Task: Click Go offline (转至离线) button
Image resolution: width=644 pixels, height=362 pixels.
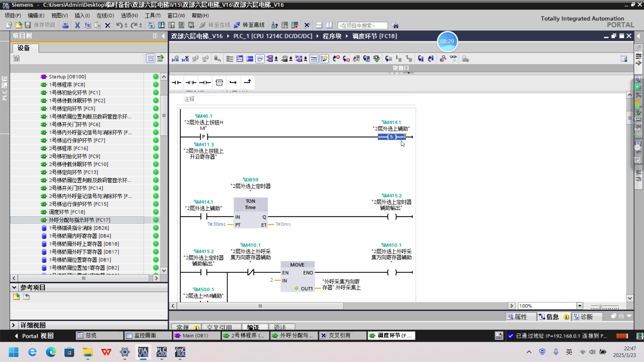Action: tap(250, 25)
